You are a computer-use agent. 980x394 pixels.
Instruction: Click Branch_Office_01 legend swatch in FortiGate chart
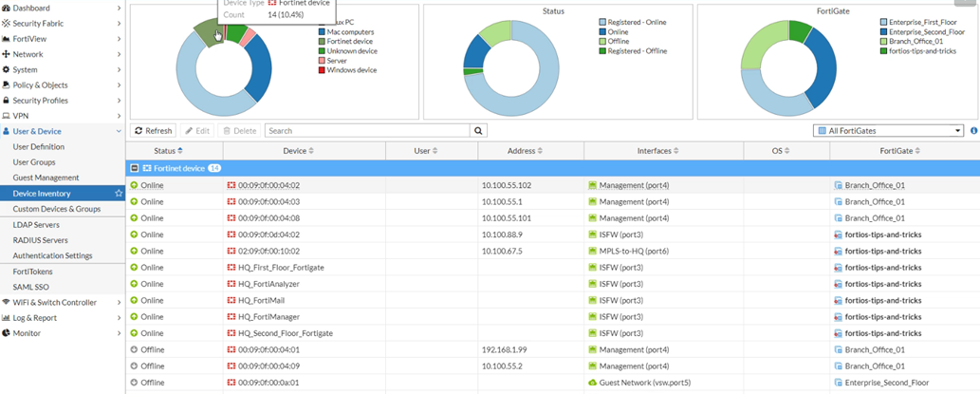click(x=883, y=41)
